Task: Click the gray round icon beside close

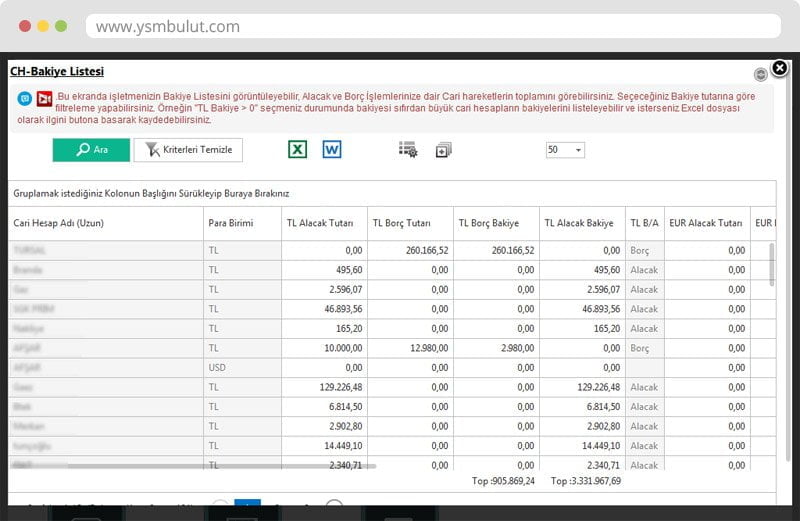Action: click(x=760, y=74)
